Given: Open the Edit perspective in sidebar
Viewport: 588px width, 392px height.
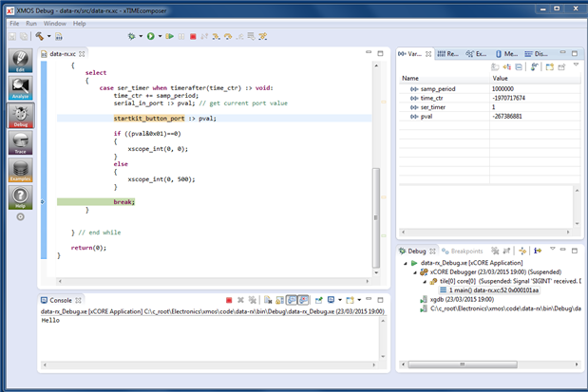Looking at the screenshot, I should click(x=20, y=60).
